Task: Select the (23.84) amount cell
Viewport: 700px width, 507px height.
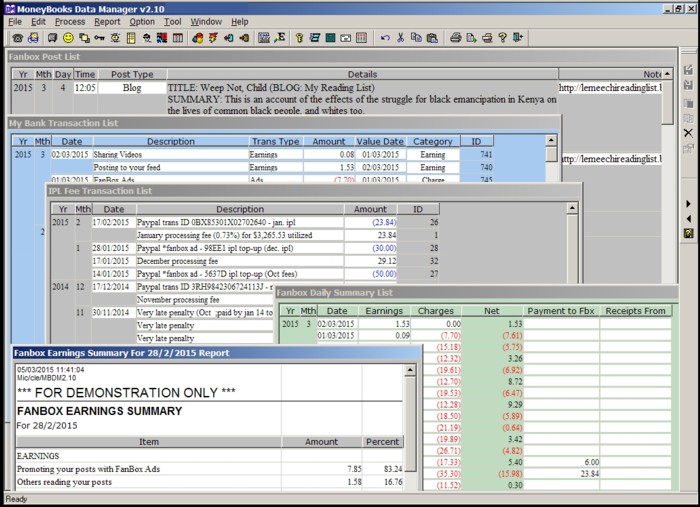Action: tap(371, 222)
